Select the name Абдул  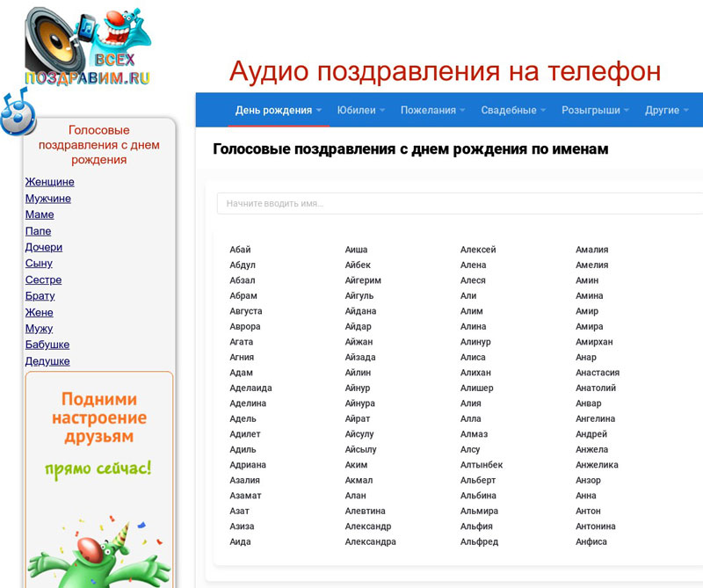(243, 265)
